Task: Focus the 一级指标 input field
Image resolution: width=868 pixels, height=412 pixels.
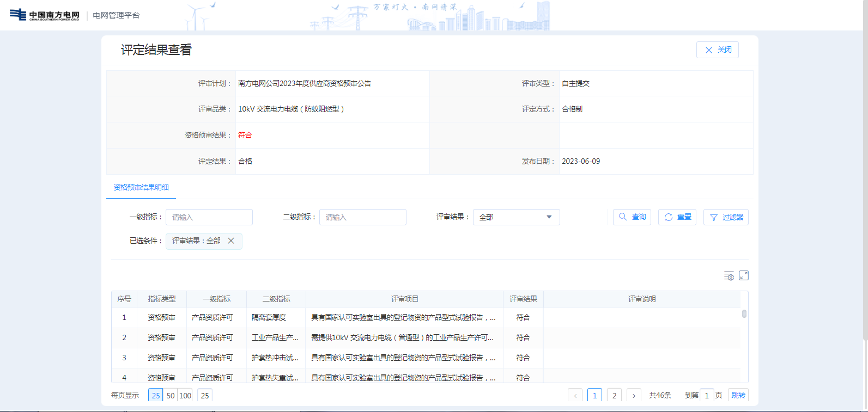Action: (209, 217)
